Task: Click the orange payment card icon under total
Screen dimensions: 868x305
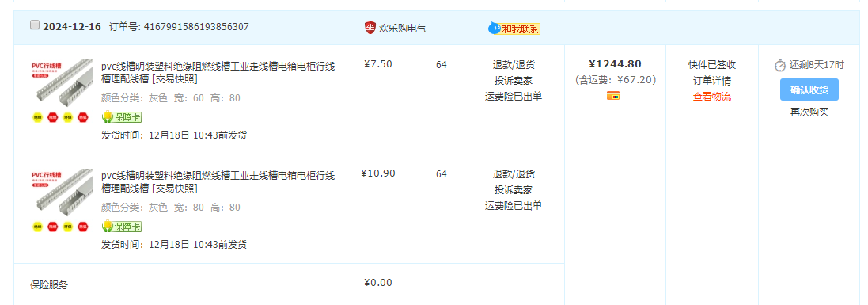Action: click(x=612, y=96)
